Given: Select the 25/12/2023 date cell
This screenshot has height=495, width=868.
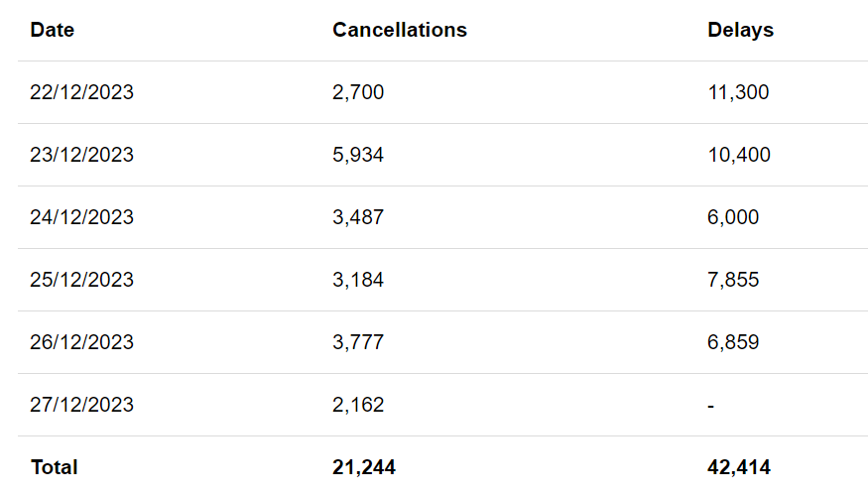Looking at the screenshot, I should pos(82,280).
